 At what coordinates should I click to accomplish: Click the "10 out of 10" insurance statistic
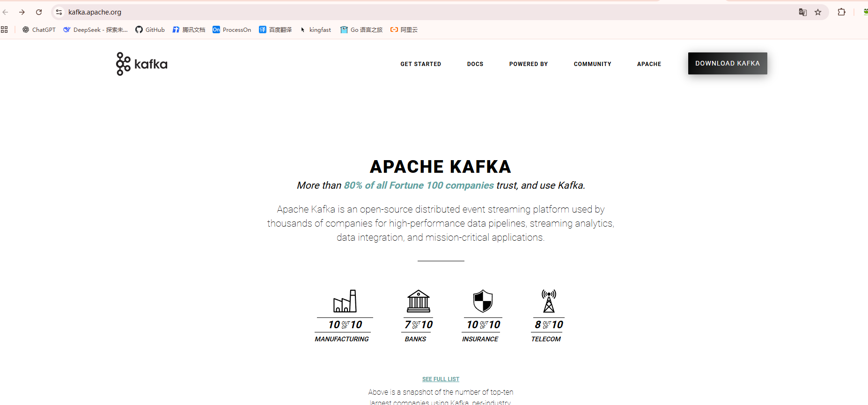pos(483,324)
